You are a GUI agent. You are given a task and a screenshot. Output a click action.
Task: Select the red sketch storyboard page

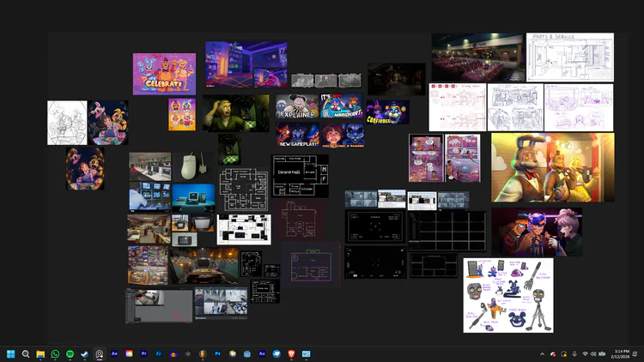tap(458, 107)
